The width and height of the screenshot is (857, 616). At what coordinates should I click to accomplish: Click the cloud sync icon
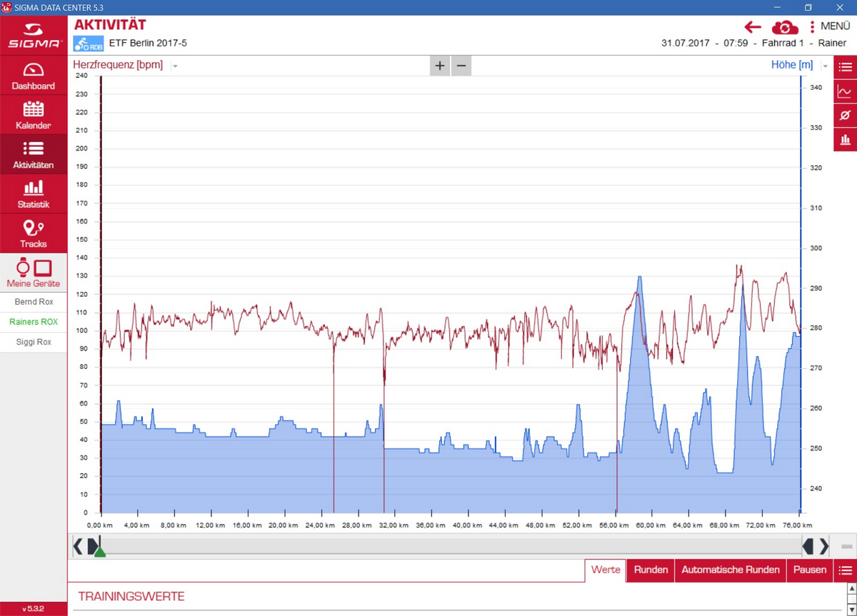(785, 27)
